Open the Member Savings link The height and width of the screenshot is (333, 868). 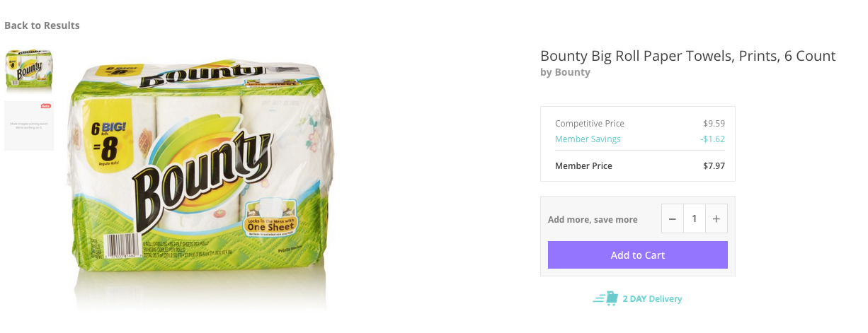(x=588, y=139)
